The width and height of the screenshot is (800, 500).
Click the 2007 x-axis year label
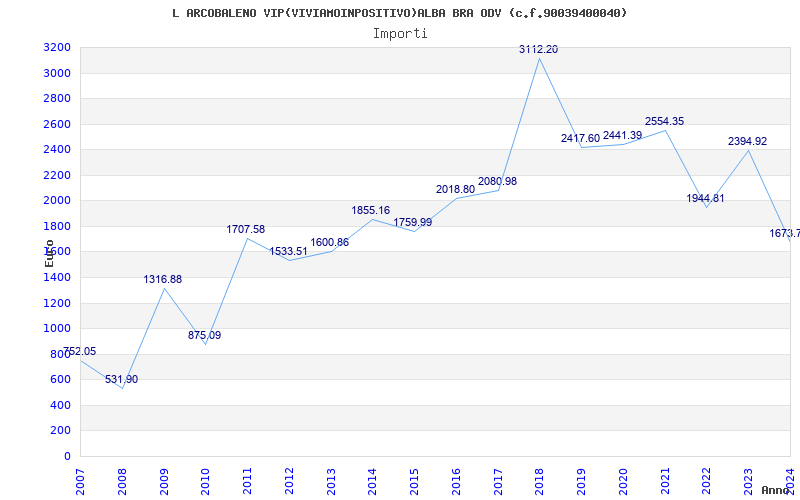[80, 482]
